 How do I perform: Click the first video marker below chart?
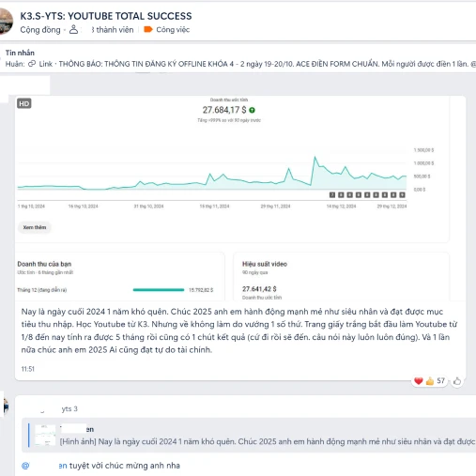tap(332, 195)
